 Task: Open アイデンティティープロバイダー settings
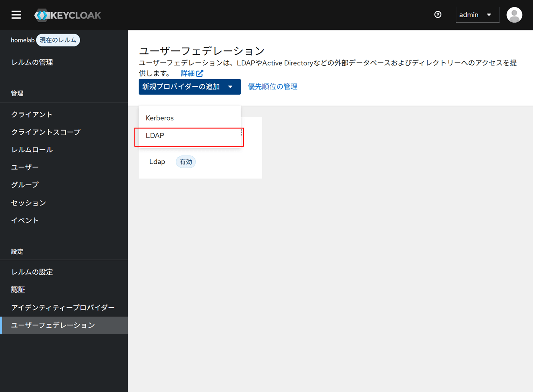(63, 307)
